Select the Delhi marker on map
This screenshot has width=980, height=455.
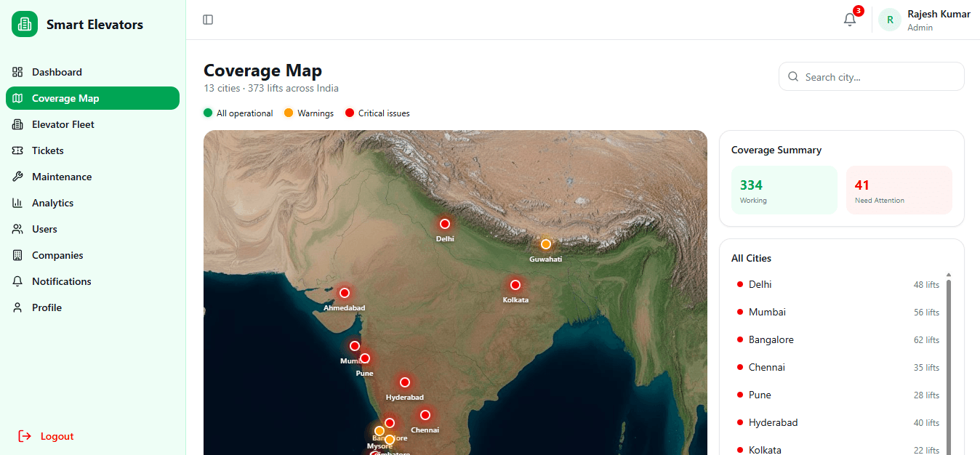pyautogui.click(x=445, y=224)
